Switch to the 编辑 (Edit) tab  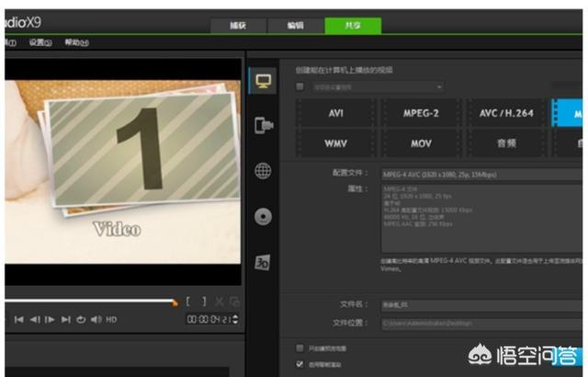[296, 26]
